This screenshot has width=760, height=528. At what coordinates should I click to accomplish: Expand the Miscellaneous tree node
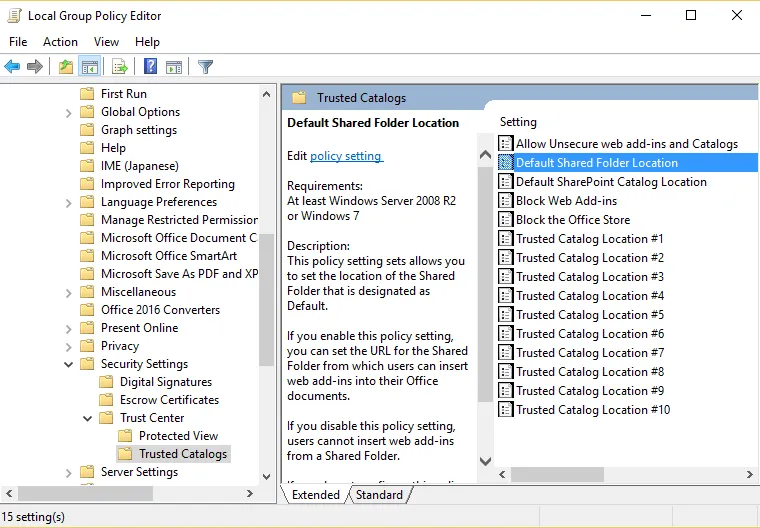(x=68, y=292)
